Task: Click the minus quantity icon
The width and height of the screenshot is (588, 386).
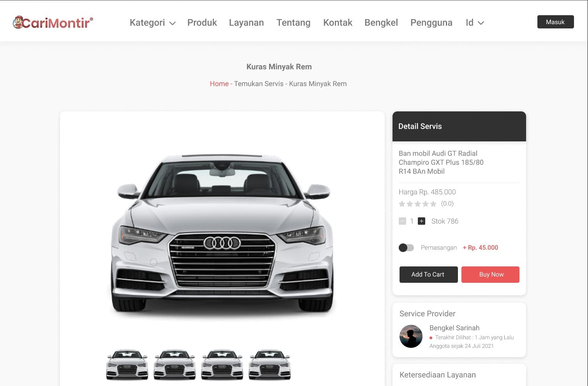Action: 402,221
